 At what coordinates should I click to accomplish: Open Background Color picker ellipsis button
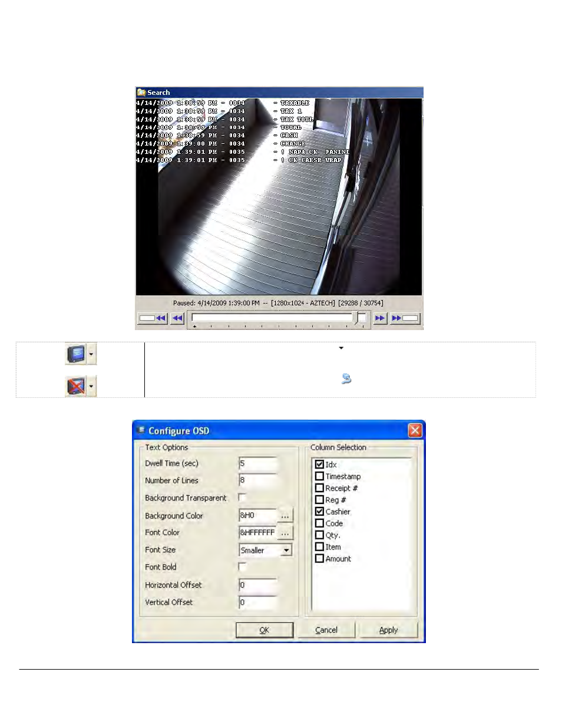(x=285, y=516)
